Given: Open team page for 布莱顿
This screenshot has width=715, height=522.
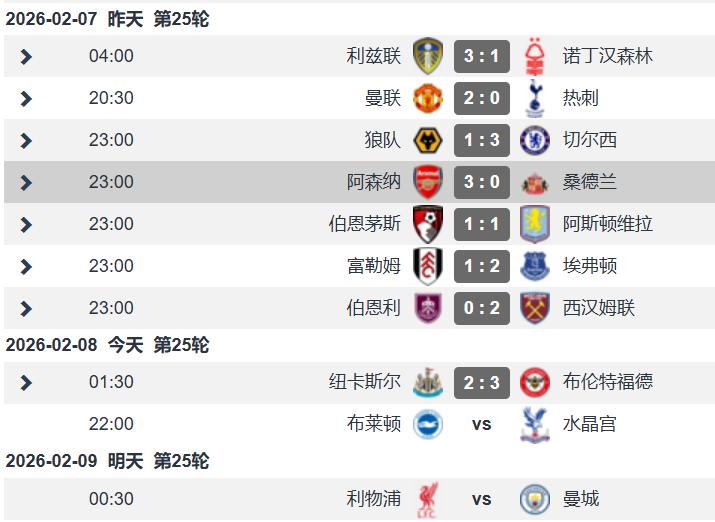Looking at the screenshot, I should 373,424.
